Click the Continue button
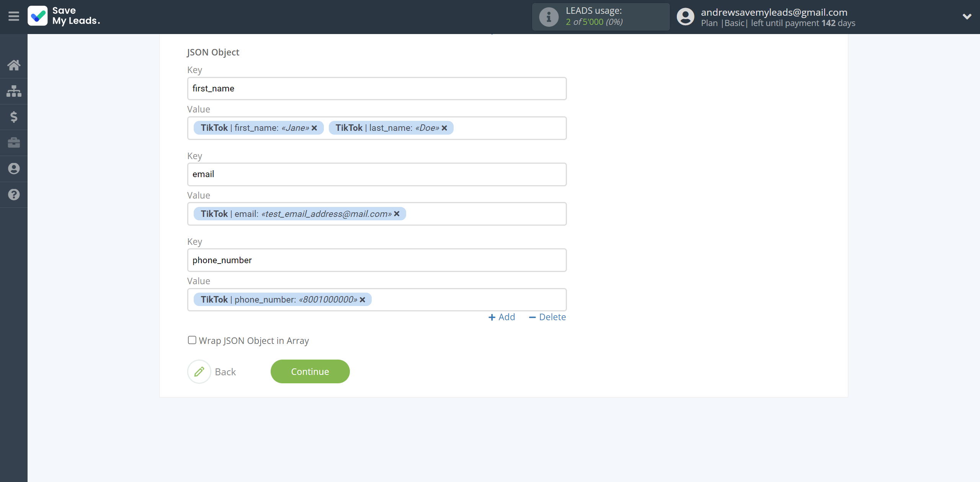 pos(310,371)
